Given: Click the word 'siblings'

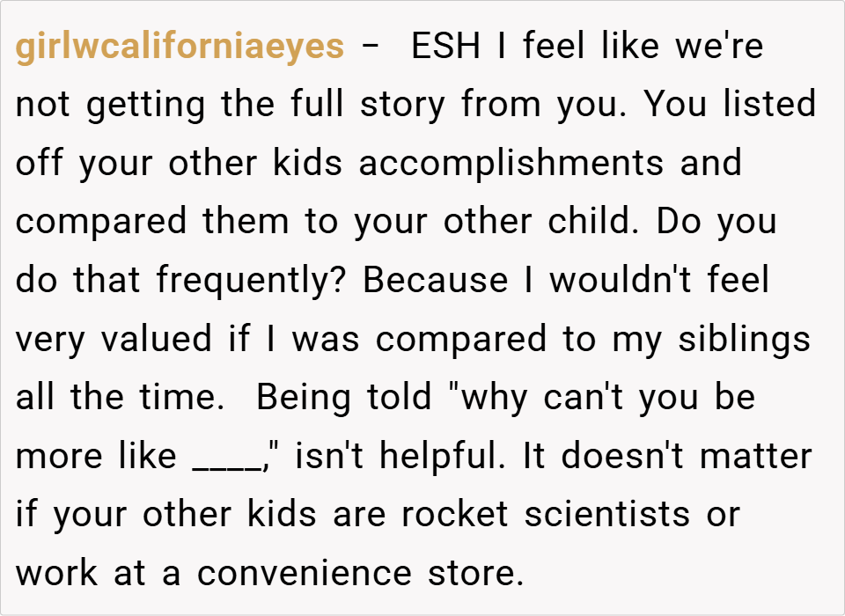Looking at the screenshot, I should click(744, 340).
